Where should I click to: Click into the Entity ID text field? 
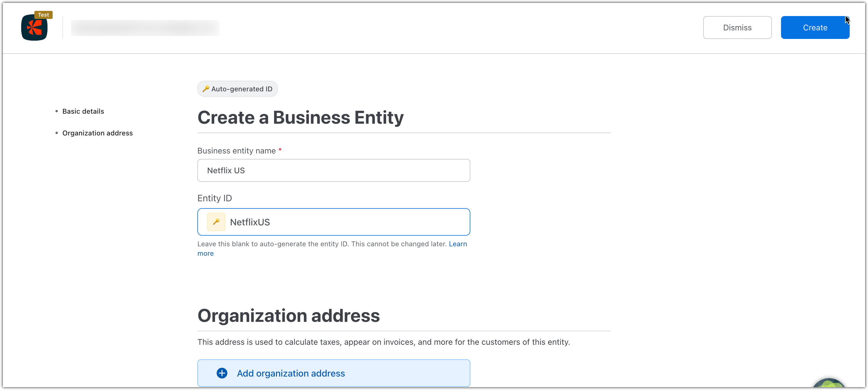(x=347, y=222)
